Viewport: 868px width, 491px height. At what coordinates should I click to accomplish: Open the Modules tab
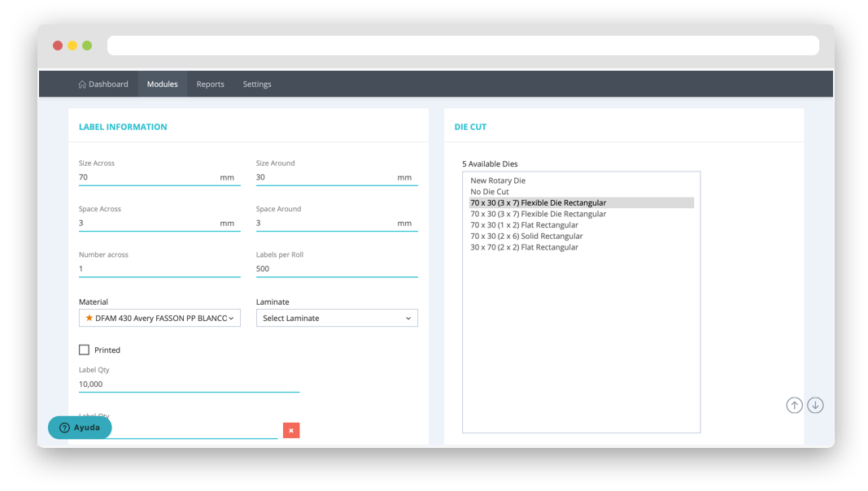click(162, 85)
